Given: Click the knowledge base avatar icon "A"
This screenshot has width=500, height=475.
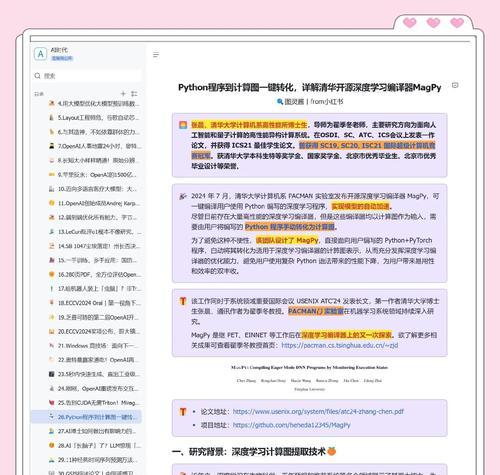Looking at the screenshot, I should (x=41, y=54).
